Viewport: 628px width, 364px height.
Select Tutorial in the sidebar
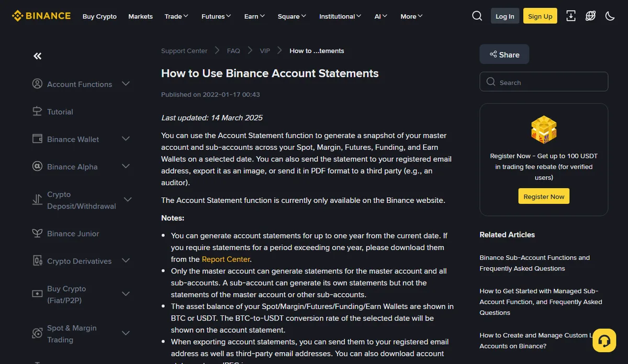[x=60, y=111]
